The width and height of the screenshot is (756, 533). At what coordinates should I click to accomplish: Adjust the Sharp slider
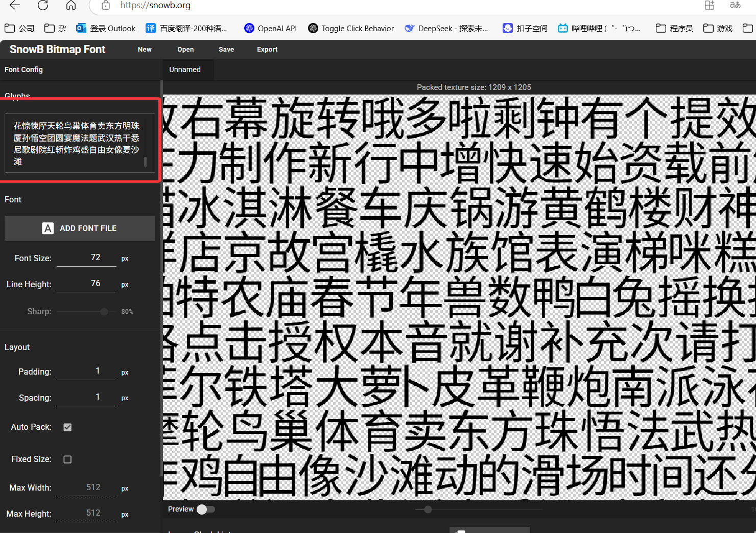104,311
